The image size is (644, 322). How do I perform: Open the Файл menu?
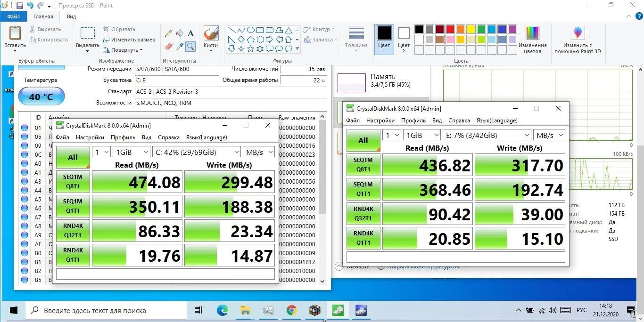(13, 16)
